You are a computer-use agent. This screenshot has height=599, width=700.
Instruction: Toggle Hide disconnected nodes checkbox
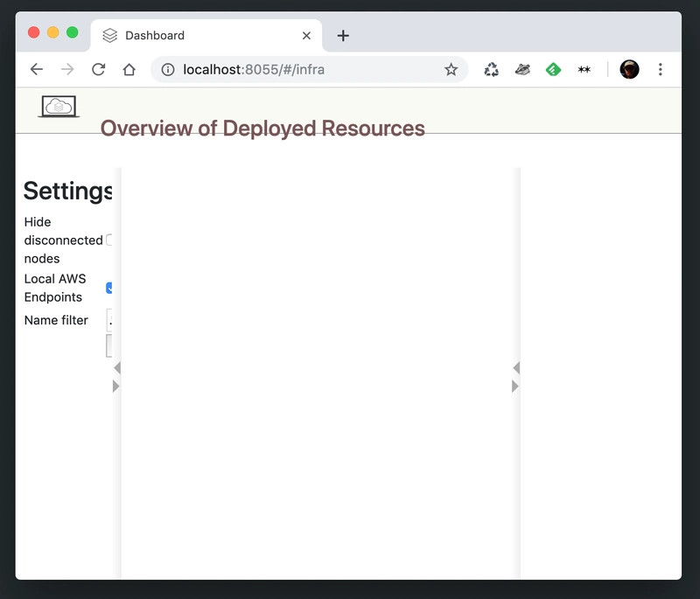(108, 240)
